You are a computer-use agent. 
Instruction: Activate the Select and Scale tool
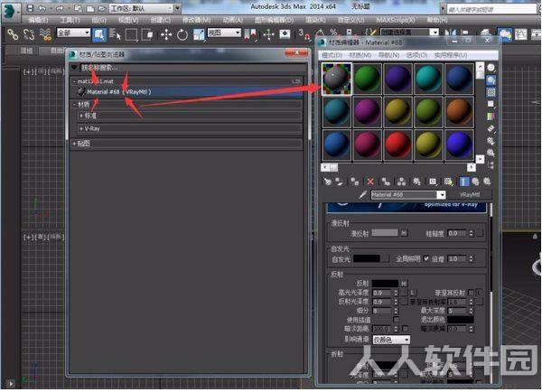pos(199,34)
